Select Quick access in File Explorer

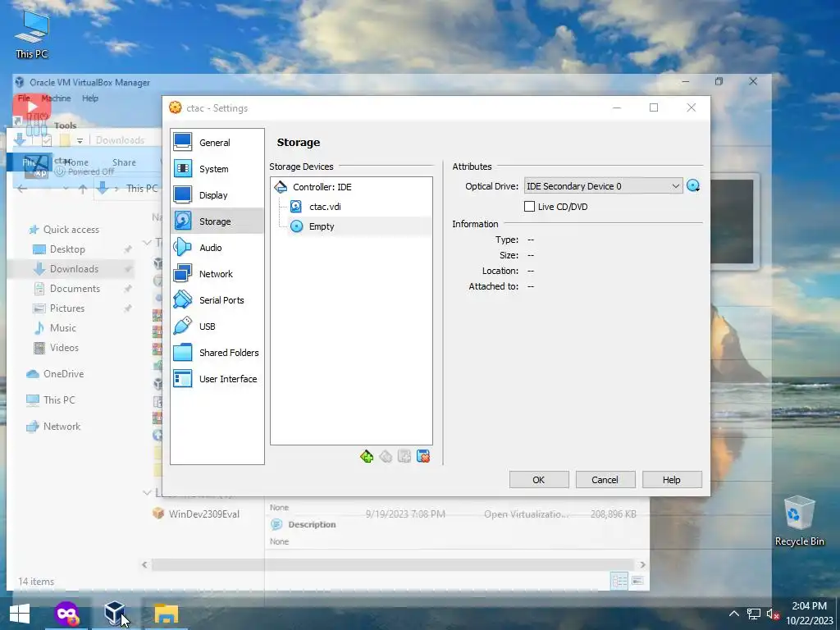point(71,230)
